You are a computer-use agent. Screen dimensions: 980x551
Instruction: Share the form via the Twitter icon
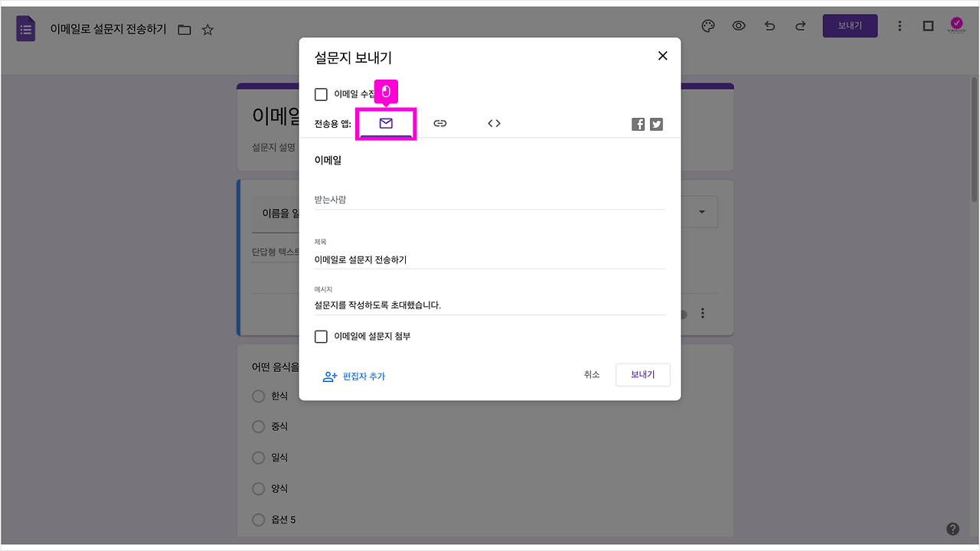pyautogui.click(x=656, y=123)
